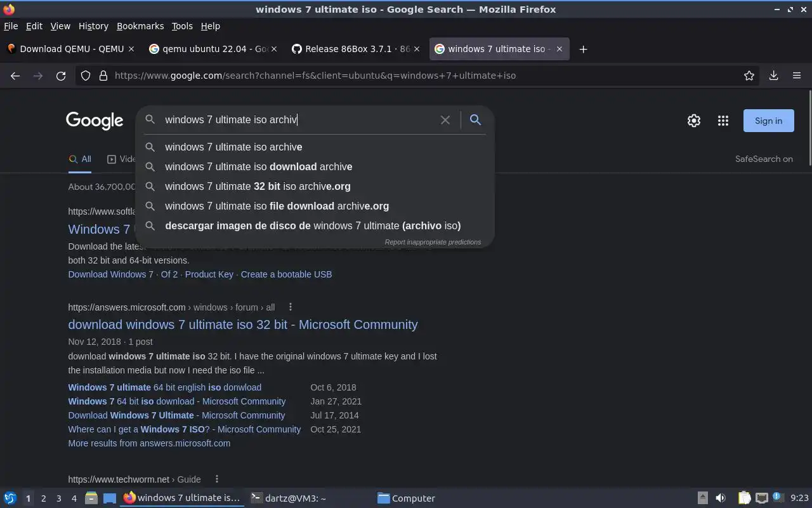Image resolution: width=812 pixels, height=508 pixels.
Task: Open the View menu
Action: pos(60,26)
